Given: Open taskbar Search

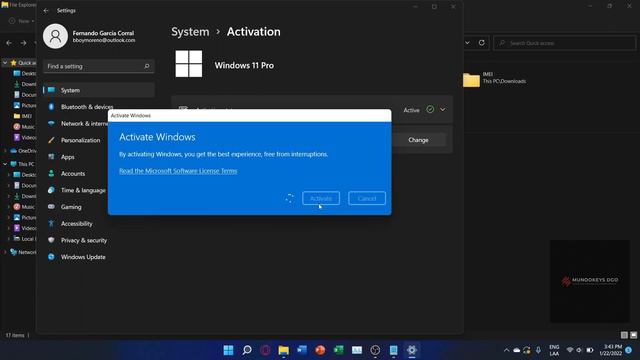Looking at the screenshot, I should [247, 350].
